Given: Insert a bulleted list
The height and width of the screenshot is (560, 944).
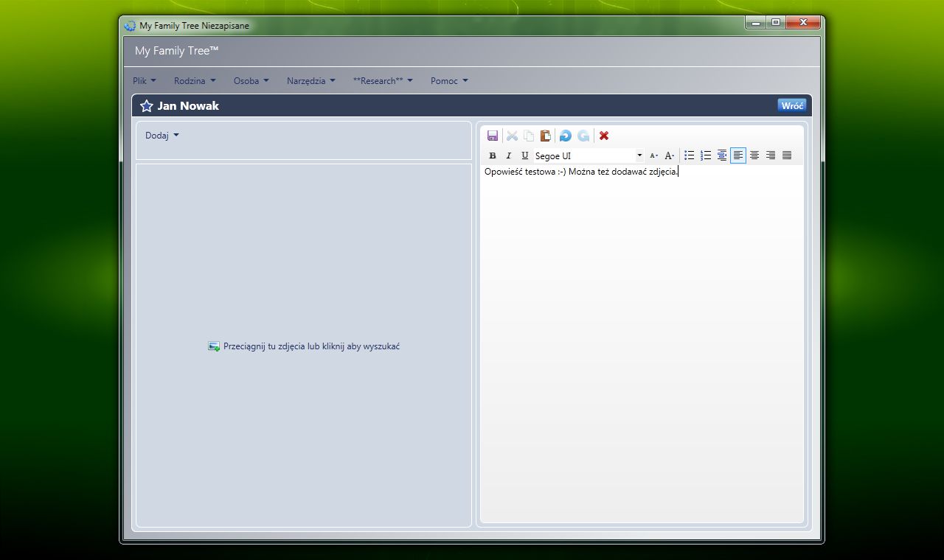Looking at the screenshot, I should 690,155.
